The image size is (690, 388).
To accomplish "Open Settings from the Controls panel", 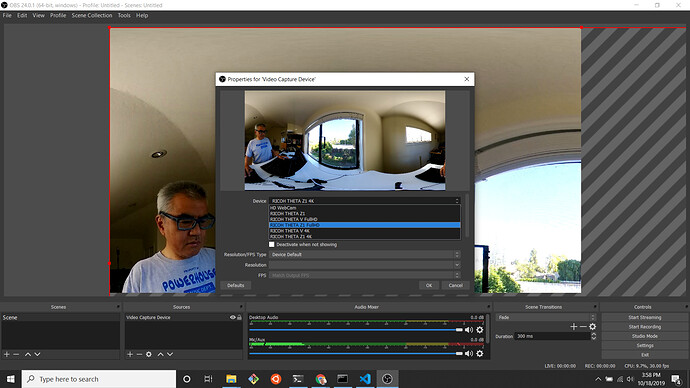I will (x=644, y=345).
